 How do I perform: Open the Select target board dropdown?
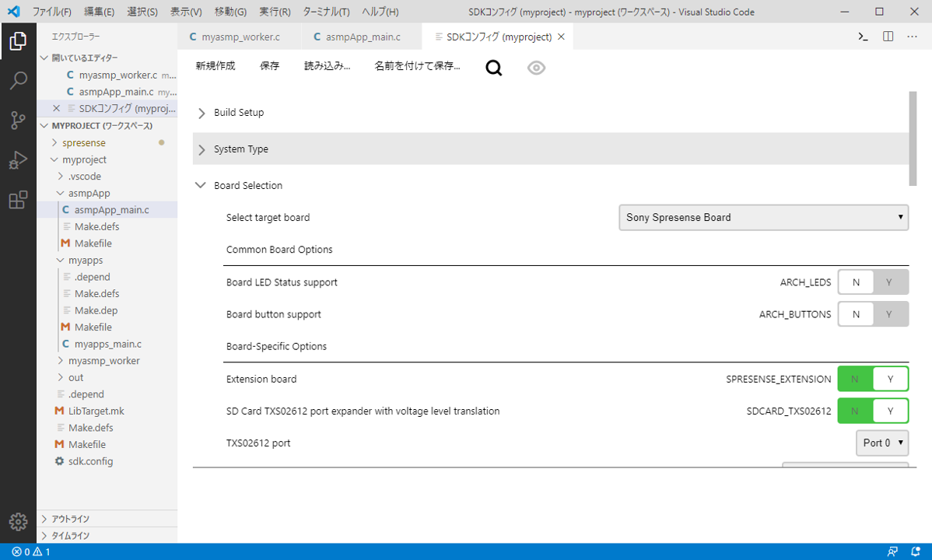764,218
